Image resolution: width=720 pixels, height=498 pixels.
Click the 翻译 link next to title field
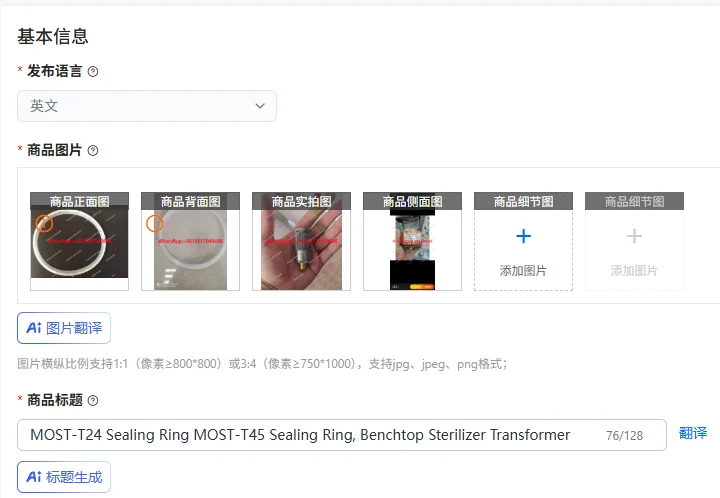coord(693,433)
